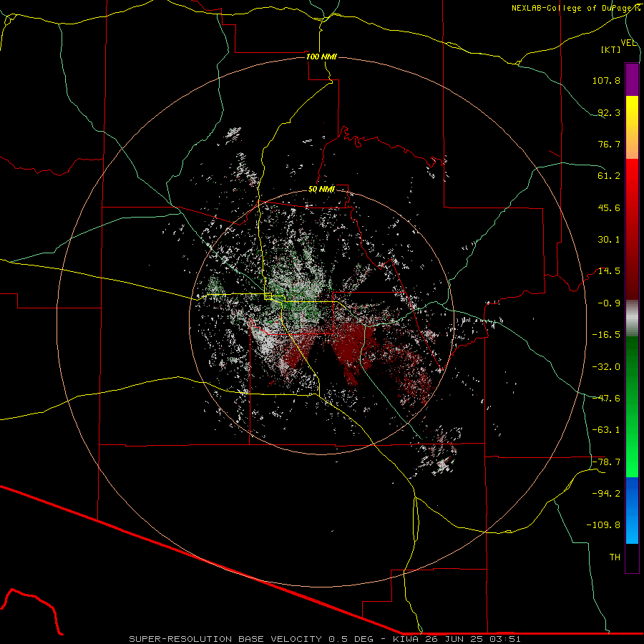Viewport: 644px width, 644px height.
Task: Click the [KT] units label
Action: 611,50
